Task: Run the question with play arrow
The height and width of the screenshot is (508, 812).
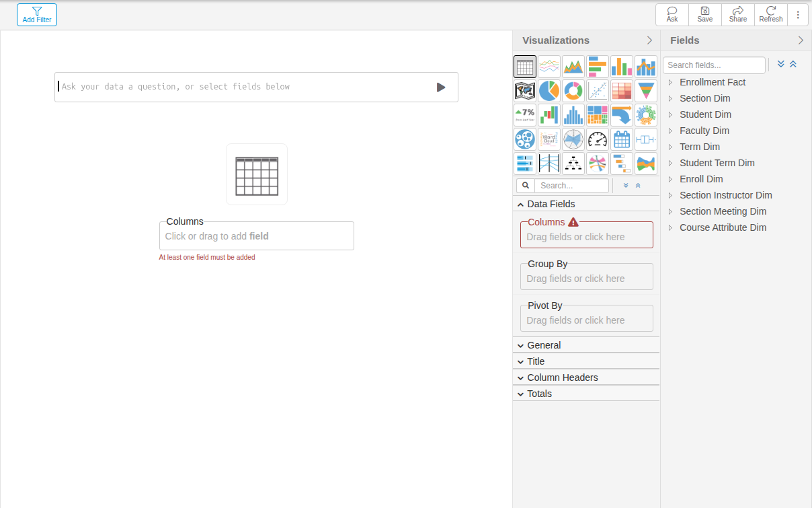Action: 441,87
